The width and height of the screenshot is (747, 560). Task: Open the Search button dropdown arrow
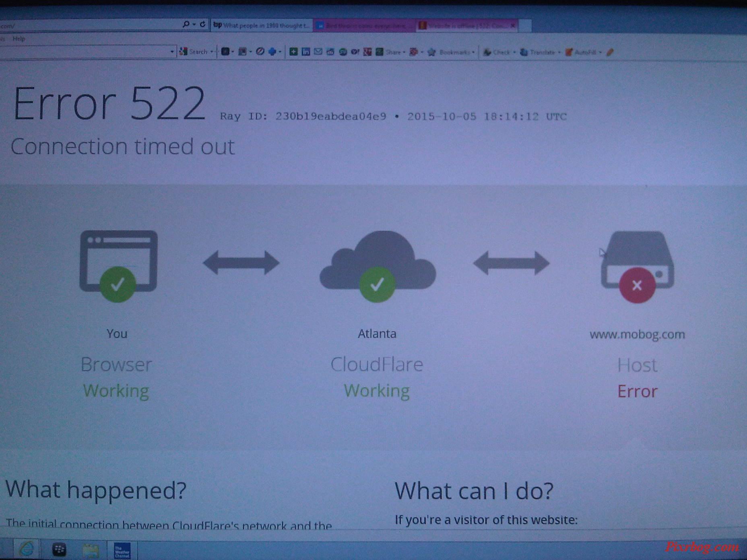tap(212, 51)
